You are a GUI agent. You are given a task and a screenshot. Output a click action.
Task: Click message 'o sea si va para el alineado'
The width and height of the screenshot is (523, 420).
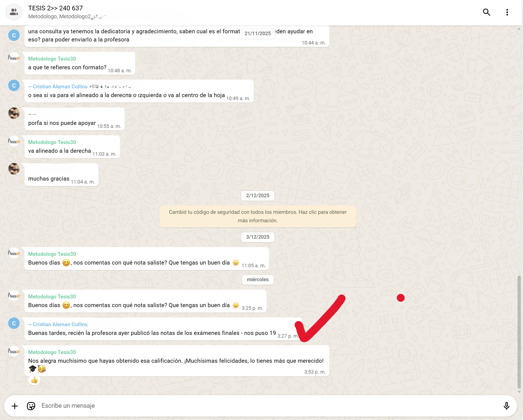tap(126, 95)
